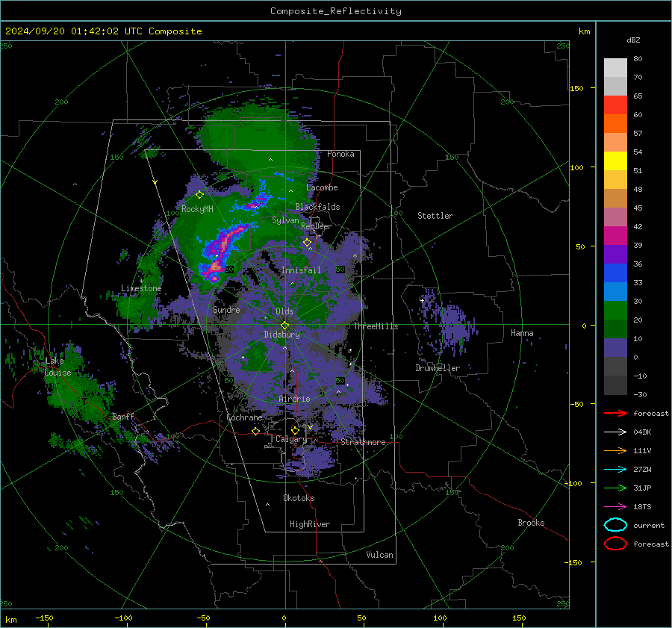Select the orange 111V arrow legend icon
Image resolution: width=672 pixels, height=628 pixels.
[615, 450]
